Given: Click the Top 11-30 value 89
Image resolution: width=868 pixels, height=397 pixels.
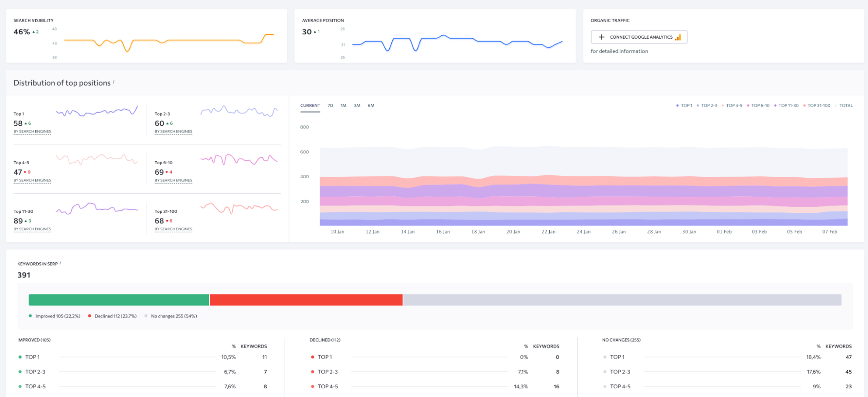Looking at the screenshot, I should tap(18, 221).
